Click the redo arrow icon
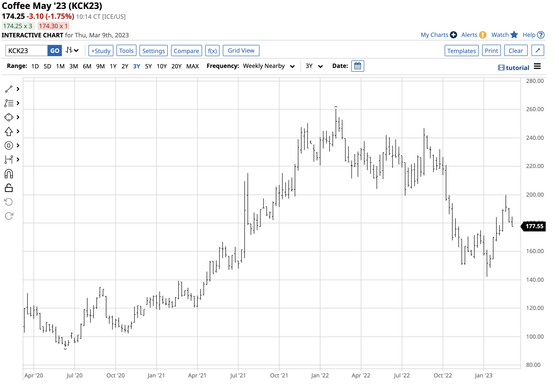Image resolution: width=559 pixels, height=392 pixels. pos(9,216)
